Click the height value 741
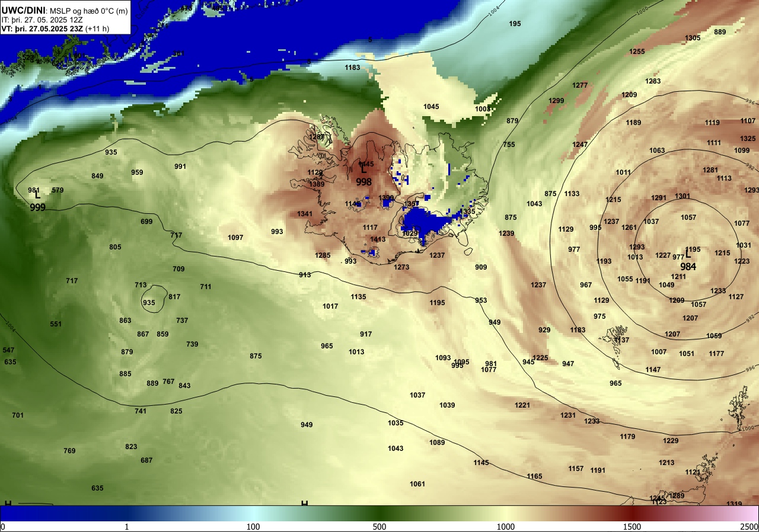 coord(141,411)
